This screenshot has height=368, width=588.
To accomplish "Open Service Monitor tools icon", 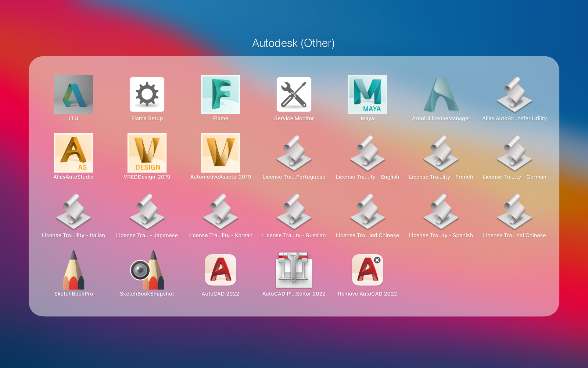I will (x=294, y=94).
